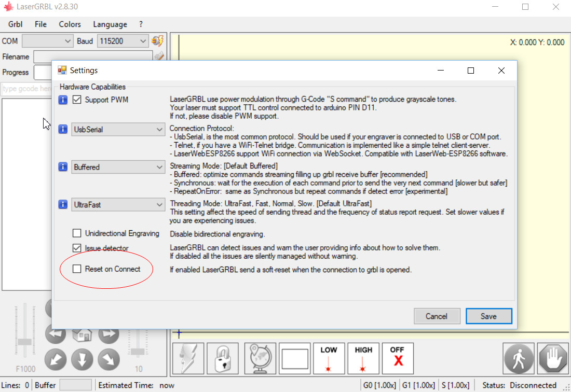
Task: Click info icon next to Support PWM
Action: [x=63, y=100]
